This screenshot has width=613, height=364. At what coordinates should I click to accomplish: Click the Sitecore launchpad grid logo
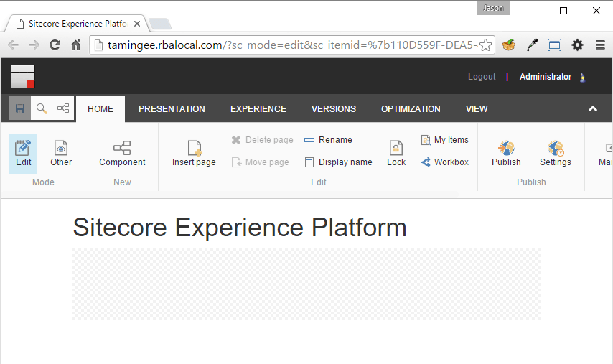23,76
